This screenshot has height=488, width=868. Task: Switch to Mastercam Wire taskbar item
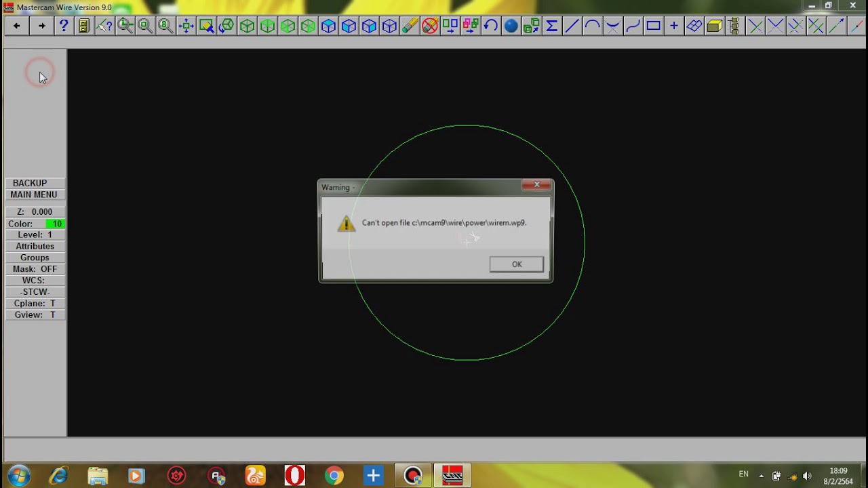pyautogui.click(x=452, y=476)
